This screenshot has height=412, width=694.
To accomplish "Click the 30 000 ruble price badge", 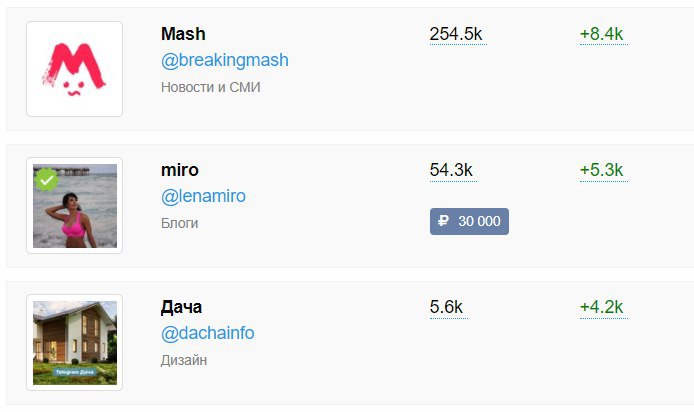I will [469, 222].
